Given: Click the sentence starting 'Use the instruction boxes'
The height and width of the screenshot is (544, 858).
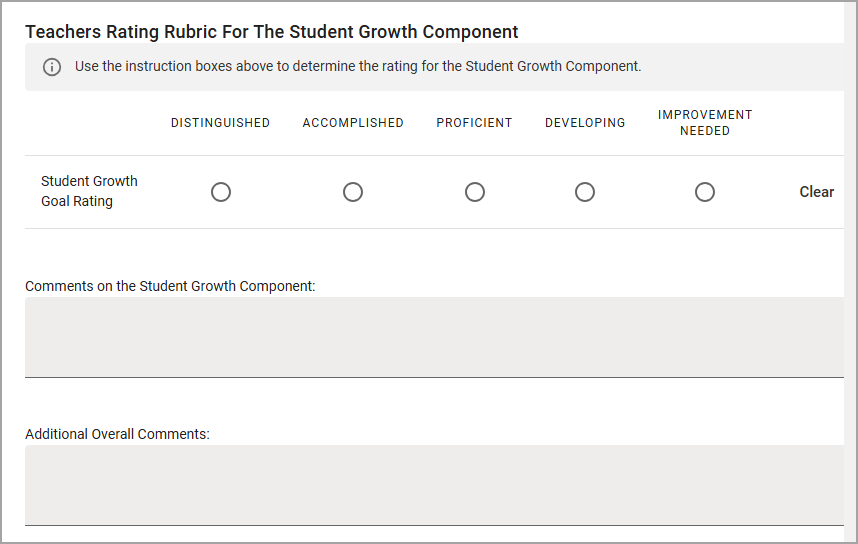Looking at the screenshot, I should click(x=358, y=66).
